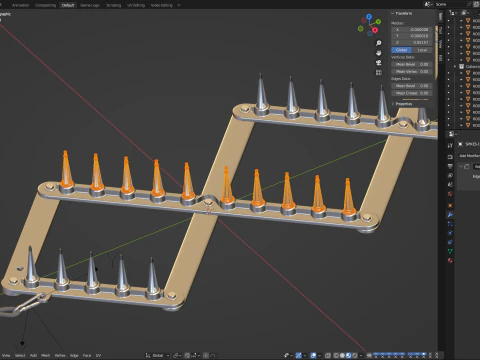Open the World properties tab icon
The height and width of the screenshot is (360, 480).
[x=450, y=194]
